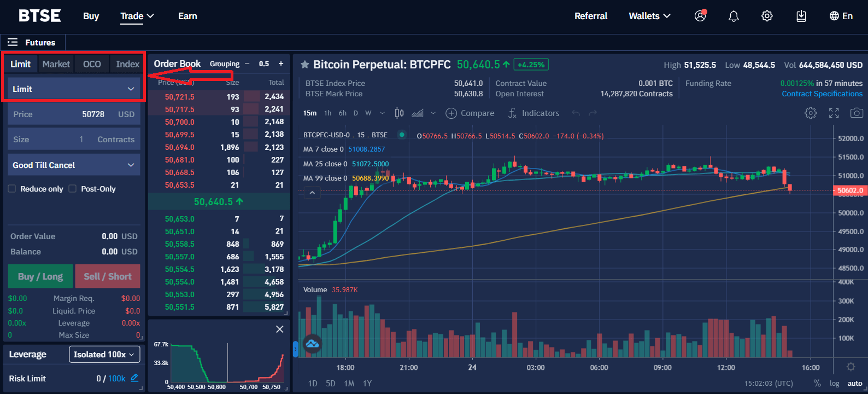Viewport: 868px width, 394px height.
Task: Enable the Reduce only checkbox
Action: coord(12,189)
